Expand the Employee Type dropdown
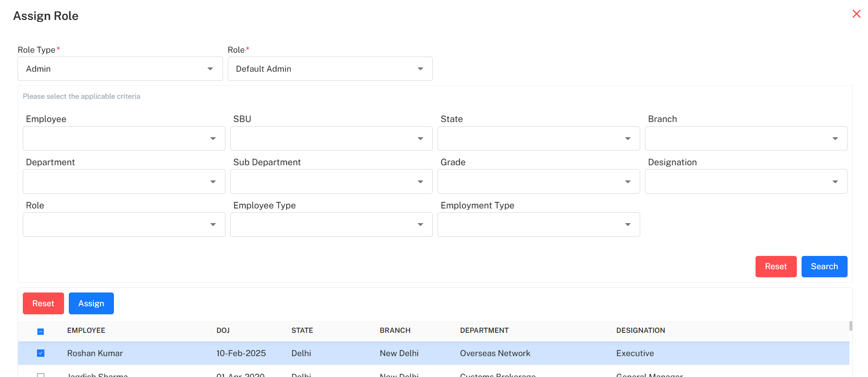Viewport: 868px width, 377px height. (331, 225)
